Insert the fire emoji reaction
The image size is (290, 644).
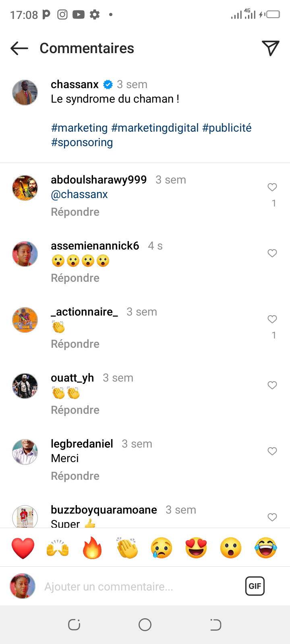coord(92,548)
